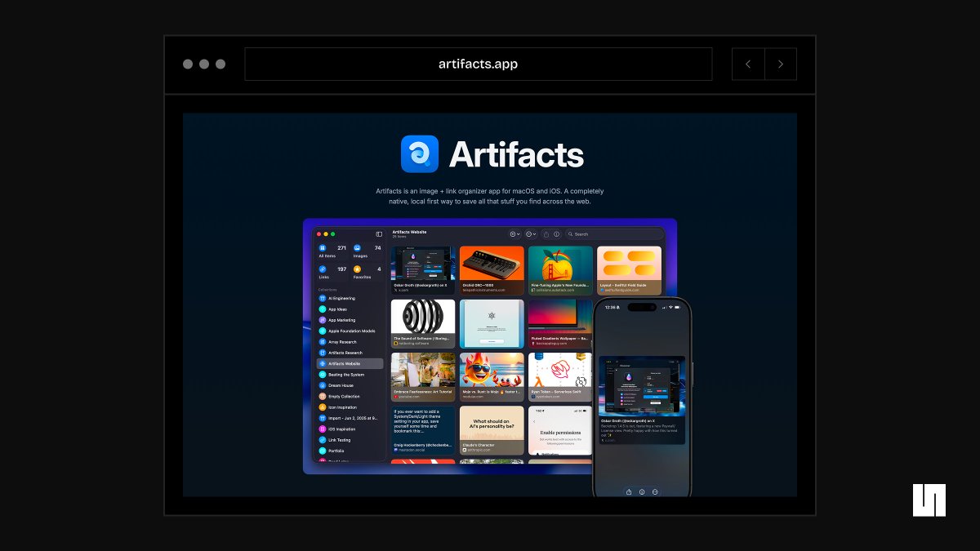Open the Artifacts Research collection

350,353
